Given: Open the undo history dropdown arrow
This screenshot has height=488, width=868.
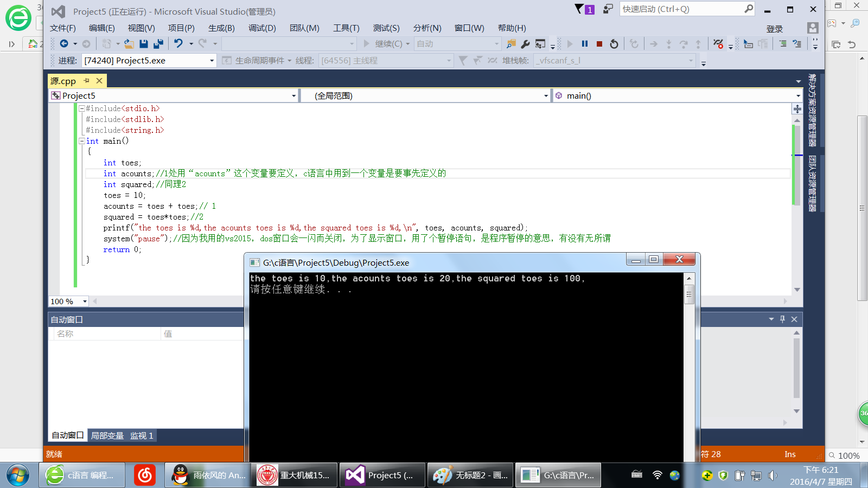Looking at the screenshot, I should click(x=191, y=44).
